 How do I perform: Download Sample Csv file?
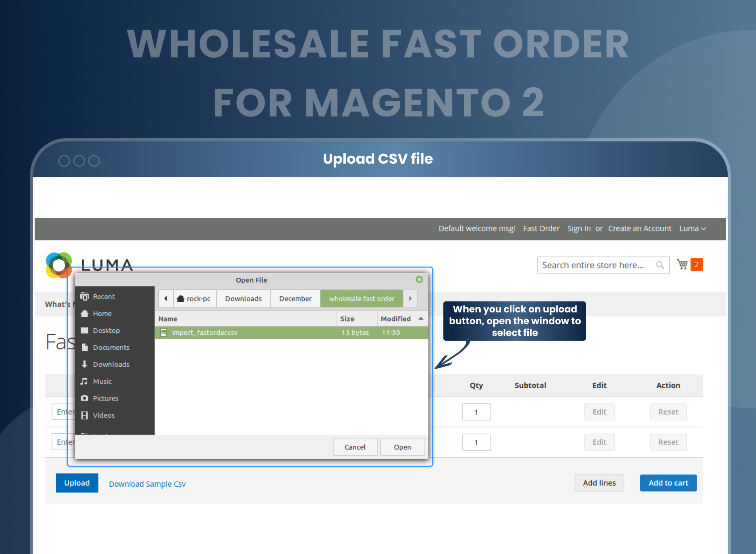[147, 484]
